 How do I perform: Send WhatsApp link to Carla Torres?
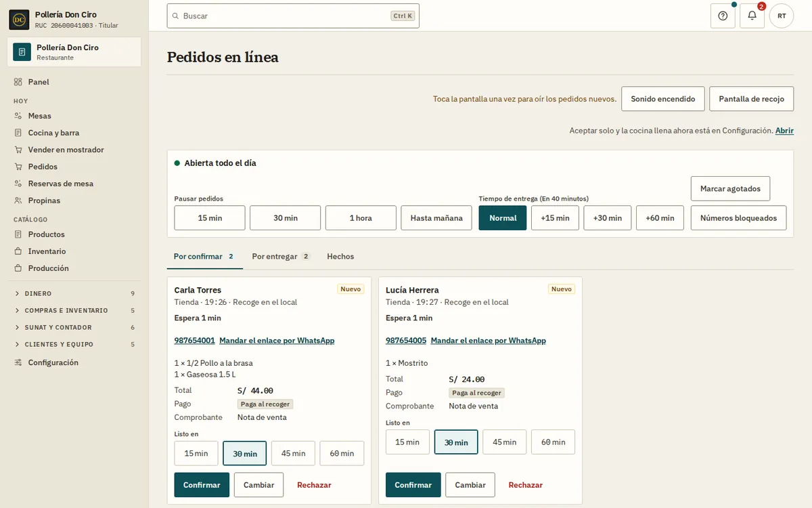click(277, 341)
